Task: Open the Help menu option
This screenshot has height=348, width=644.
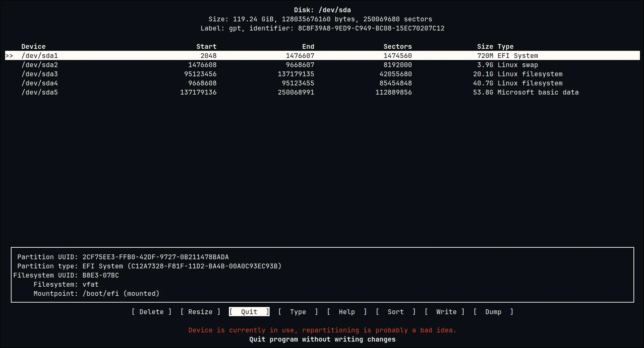Action: pos(347,312)
